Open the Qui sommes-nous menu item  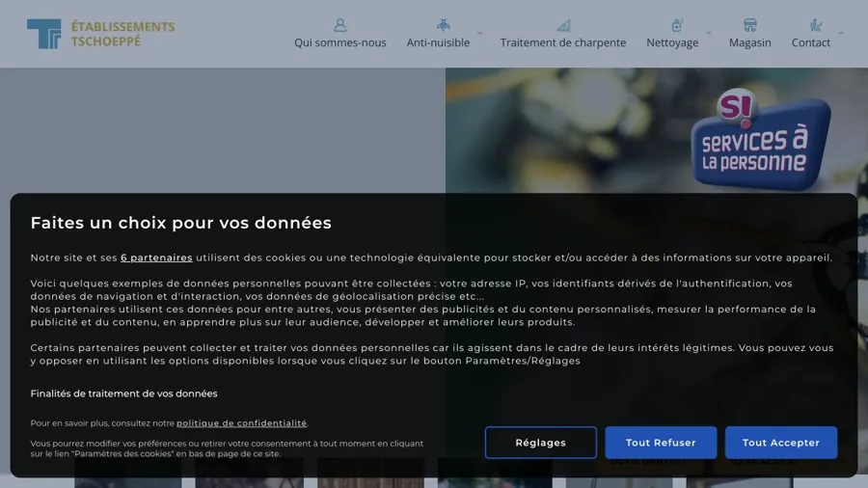339,42
